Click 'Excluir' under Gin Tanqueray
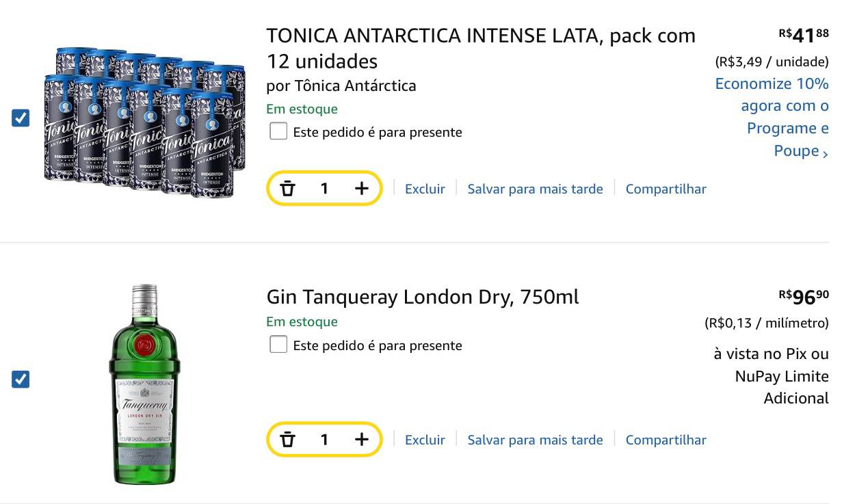 pyautogui.click(x=425, y=440)
